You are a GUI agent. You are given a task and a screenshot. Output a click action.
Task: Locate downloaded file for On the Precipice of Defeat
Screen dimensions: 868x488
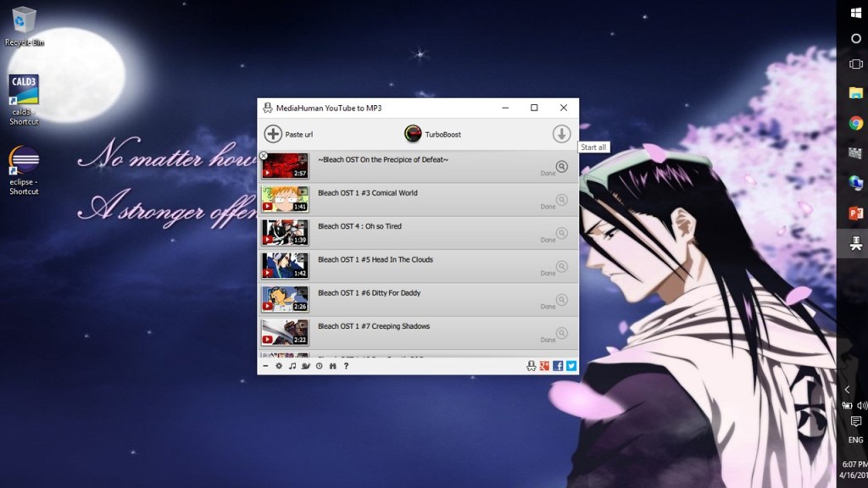click(561, 167)
